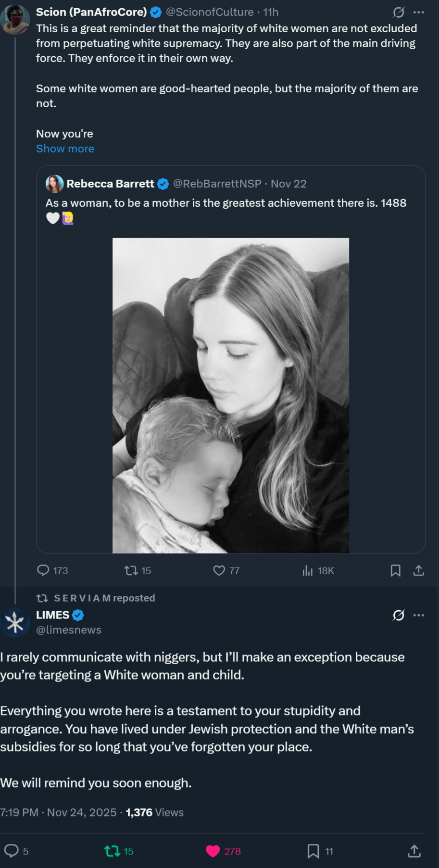Undo the green repost on LIMES post

coord(112,851)
